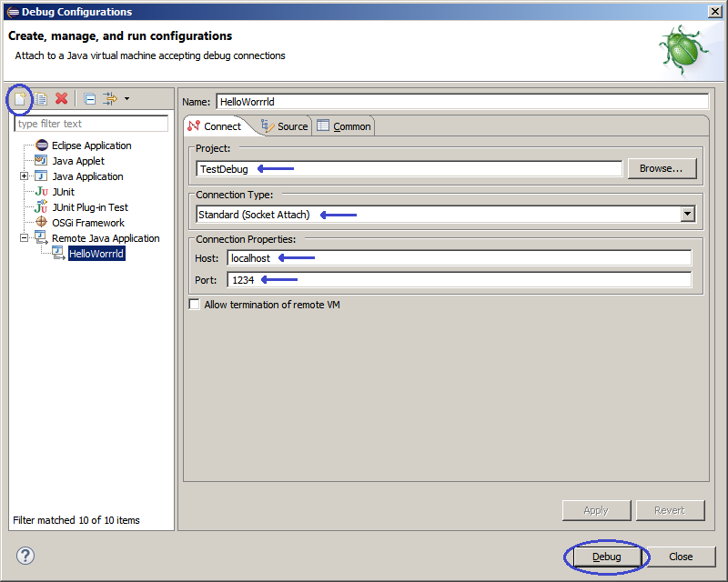This screenshot has height=582, width=728.
Task: Expand the Java Application tree node
Action: (25, 176)
